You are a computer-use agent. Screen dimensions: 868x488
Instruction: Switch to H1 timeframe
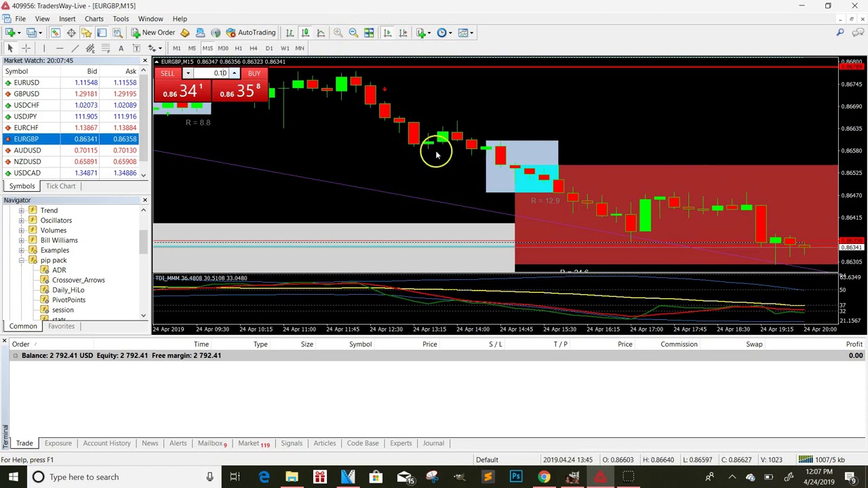point(238,48)
